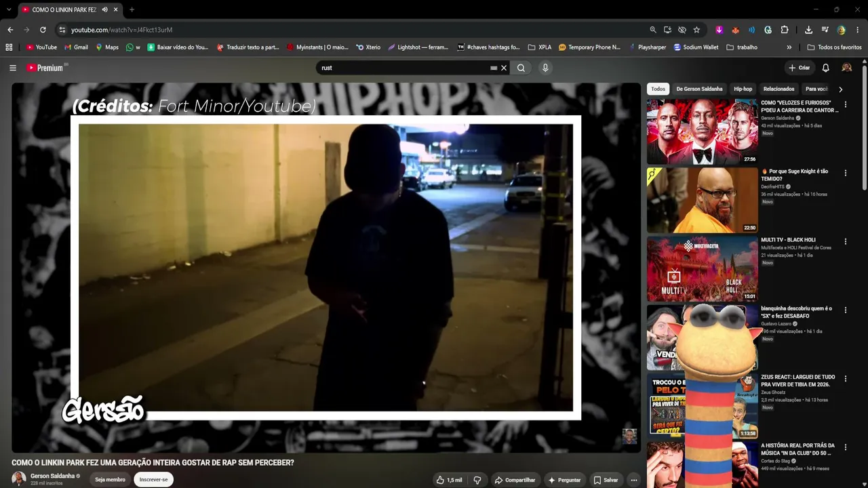Open the YouTube bookmark
The height and width of the screenshot is (488, 868).
(x=41, y=47)
